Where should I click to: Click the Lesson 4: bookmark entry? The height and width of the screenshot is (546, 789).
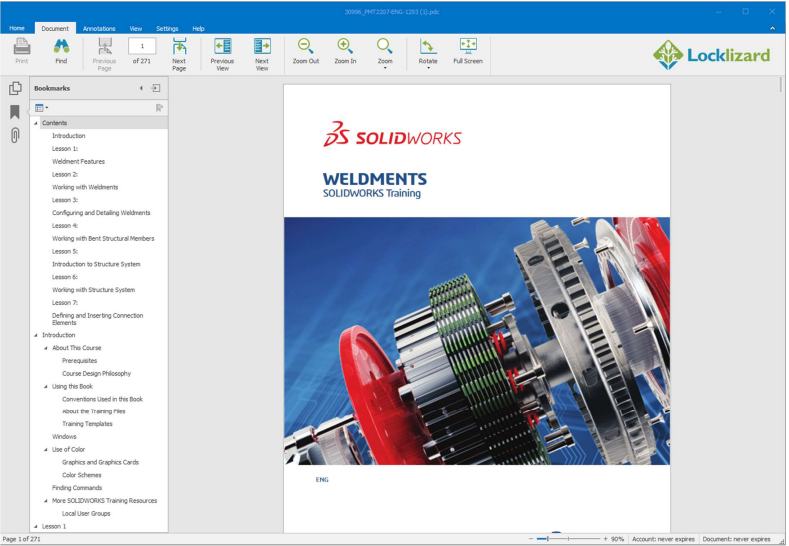pos(65,226)
